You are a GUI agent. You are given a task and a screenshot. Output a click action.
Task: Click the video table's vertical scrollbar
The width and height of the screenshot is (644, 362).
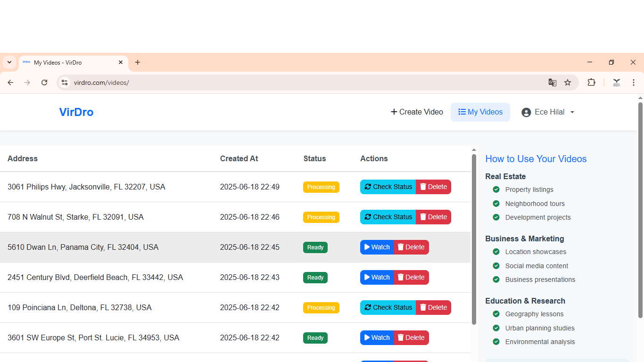click(474, 239)
